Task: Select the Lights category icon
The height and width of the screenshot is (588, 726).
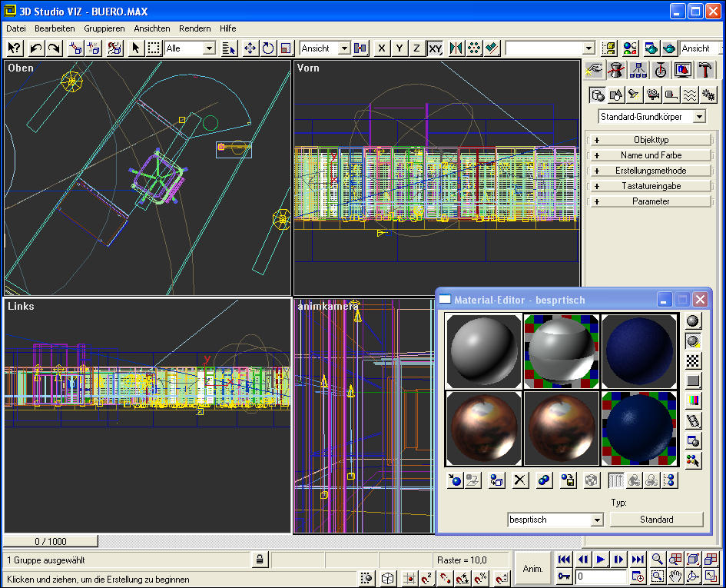Action: tap(635, 95)
